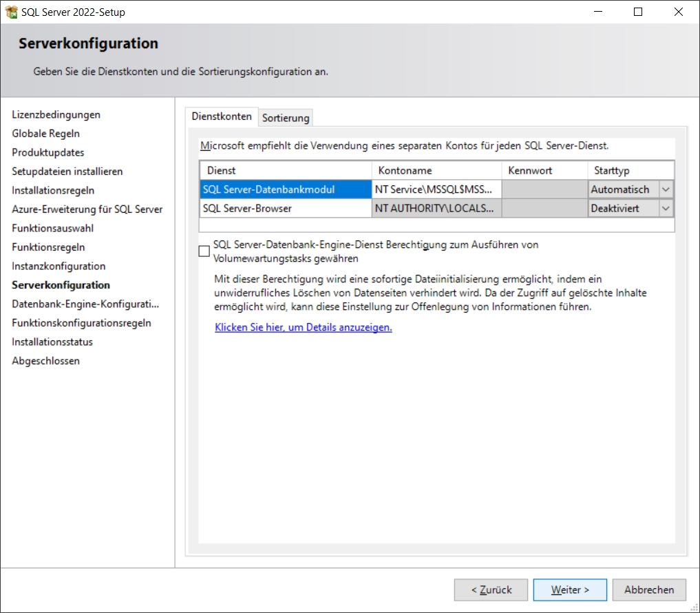This screenshot has width=700, height=613.
Task: Open Starttyp dropdown for SQL Server-Browser
Action: click(x=666, y=208)
